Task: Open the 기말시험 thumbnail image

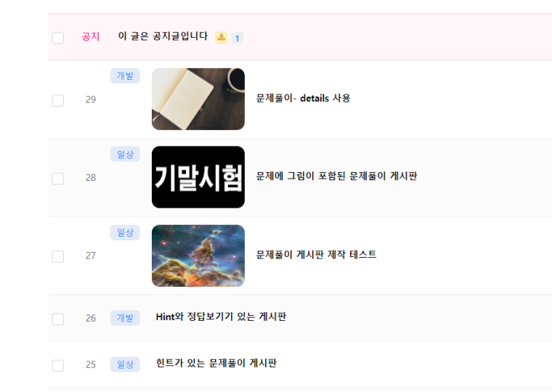Action: (x=198, y=177)
